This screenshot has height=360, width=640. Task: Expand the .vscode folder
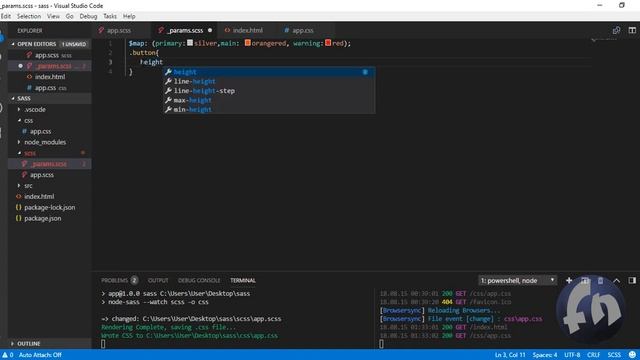click(x=50, y=109)
